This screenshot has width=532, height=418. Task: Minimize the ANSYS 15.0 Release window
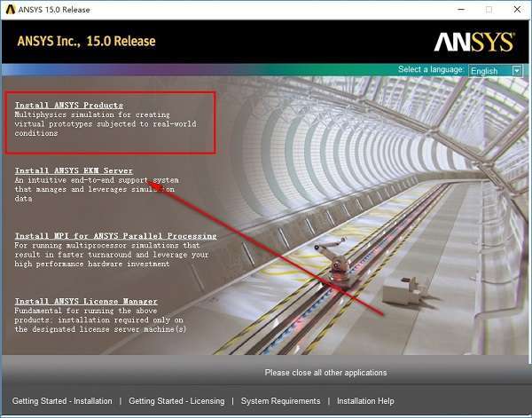[461, 10]
